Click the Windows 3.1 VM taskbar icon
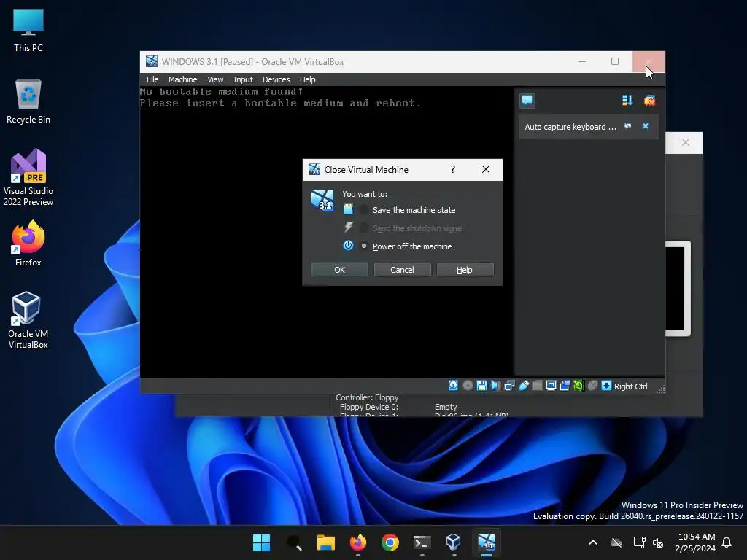This screenshot has height=560, width=747. click(487, 542)
